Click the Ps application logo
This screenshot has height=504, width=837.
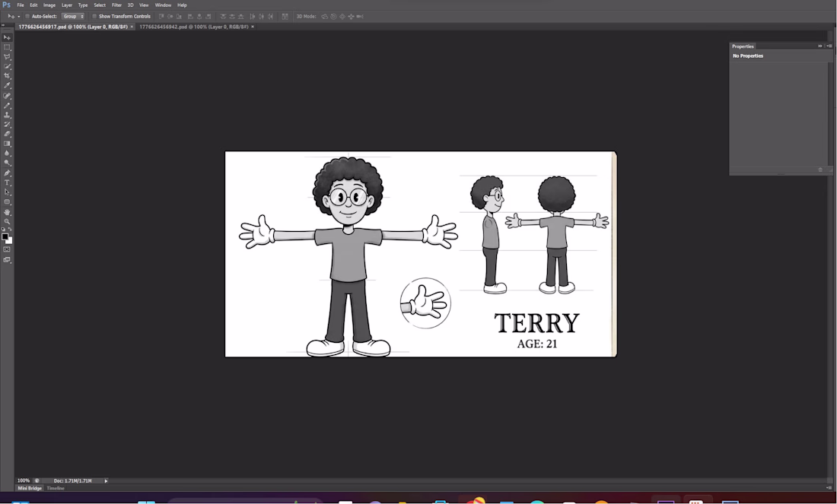[6, 5]
